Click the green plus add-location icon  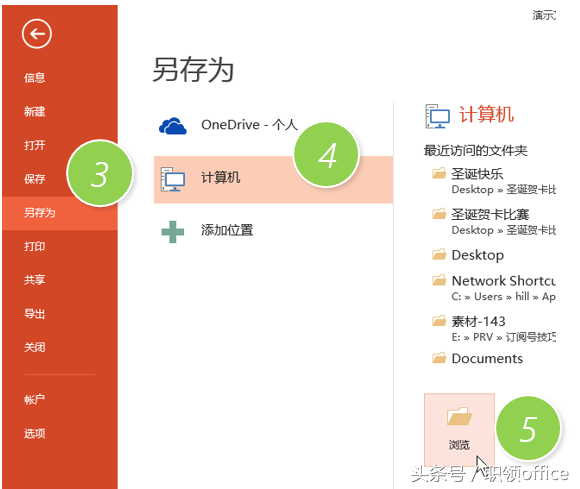click(173, 232)
